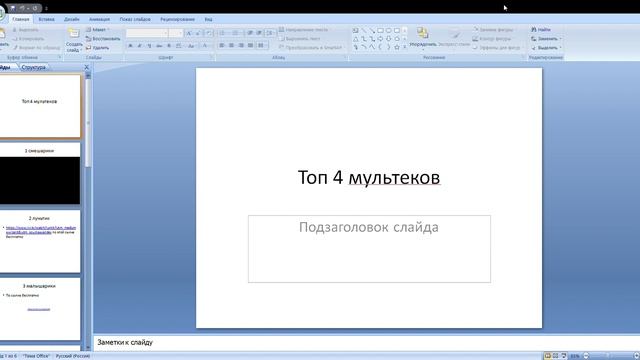This screenshot has width=640, height=360.
Task: Toggle Justify text alignment
Action: tap(251, 45)
